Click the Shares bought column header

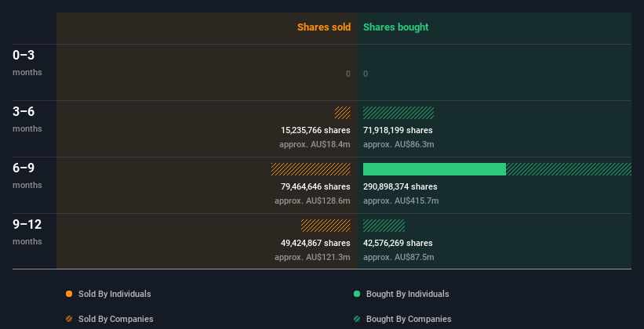[395, 27]
